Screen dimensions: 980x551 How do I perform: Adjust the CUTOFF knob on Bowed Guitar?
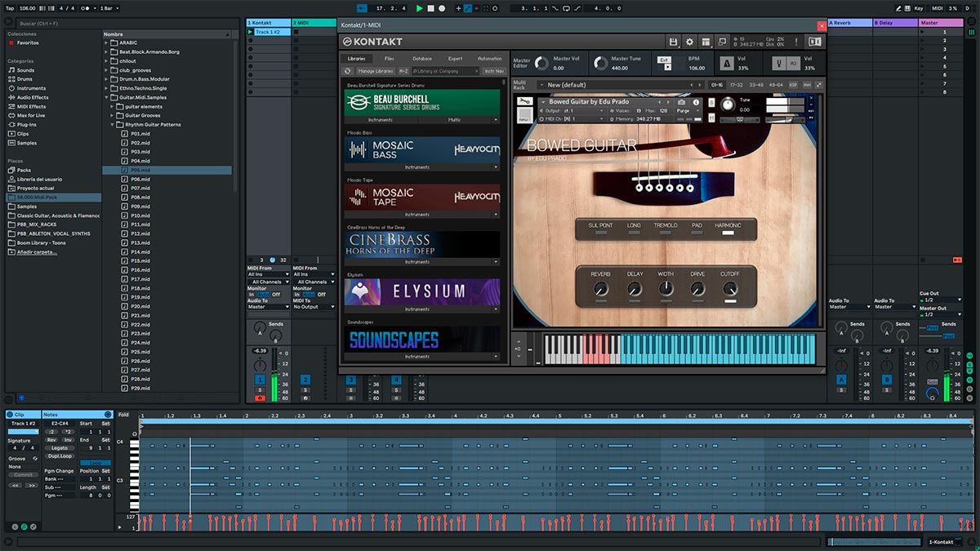(729, 288)
